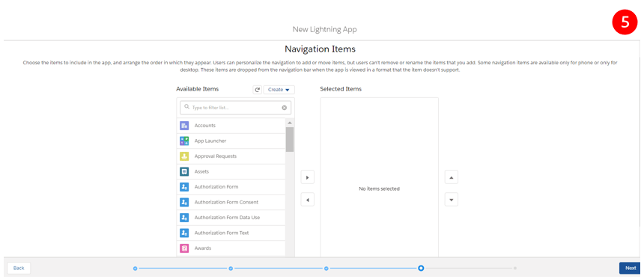Select Approval Requests in the list
This screenshot has width=644, height=279.
click(231, 156)
